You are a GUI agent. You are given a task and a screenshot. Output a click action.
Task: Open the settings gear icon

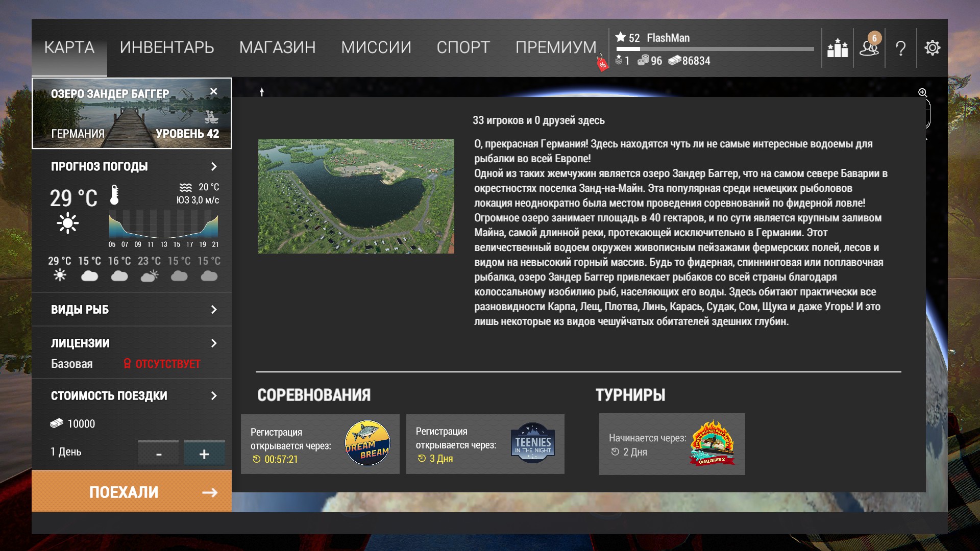[932, 48]
